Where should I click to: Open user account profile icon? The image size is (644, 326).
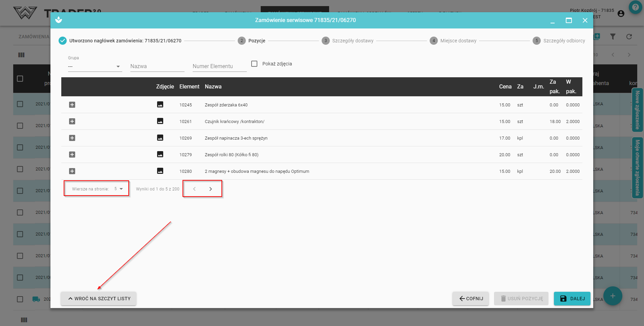pos(621,14)
